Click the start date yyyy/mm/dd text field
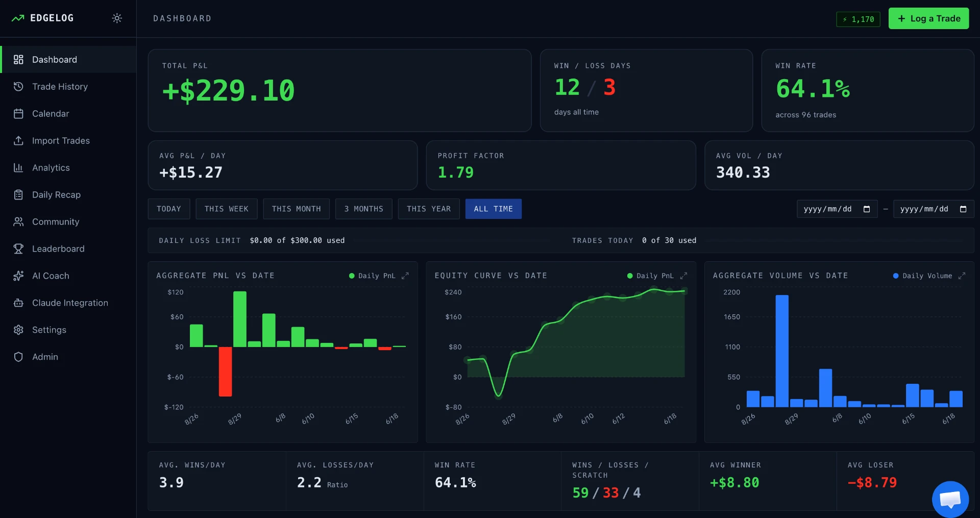The width and height of the screenshot is (980, 518). coord(827,209)
